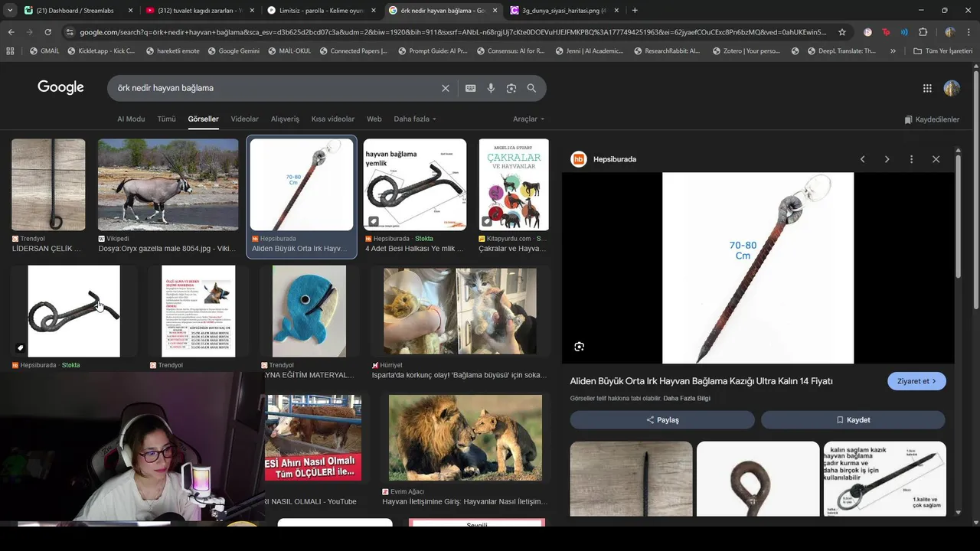Switch to the 3g_dunya_siyasi_haritasi.png tab
The image size is (980, 551).
[x=563, y=10]
